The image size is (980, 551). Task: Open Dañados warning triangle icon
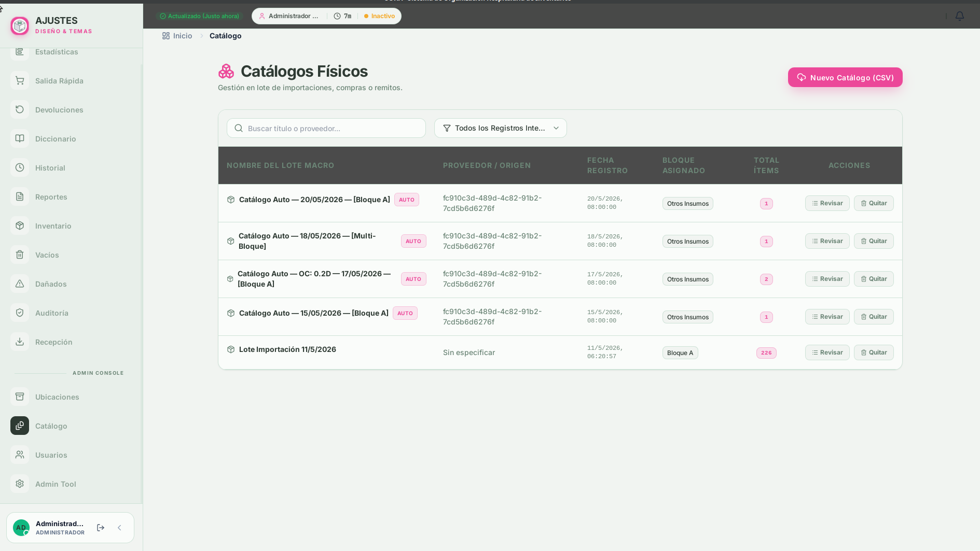click(20, 284)
